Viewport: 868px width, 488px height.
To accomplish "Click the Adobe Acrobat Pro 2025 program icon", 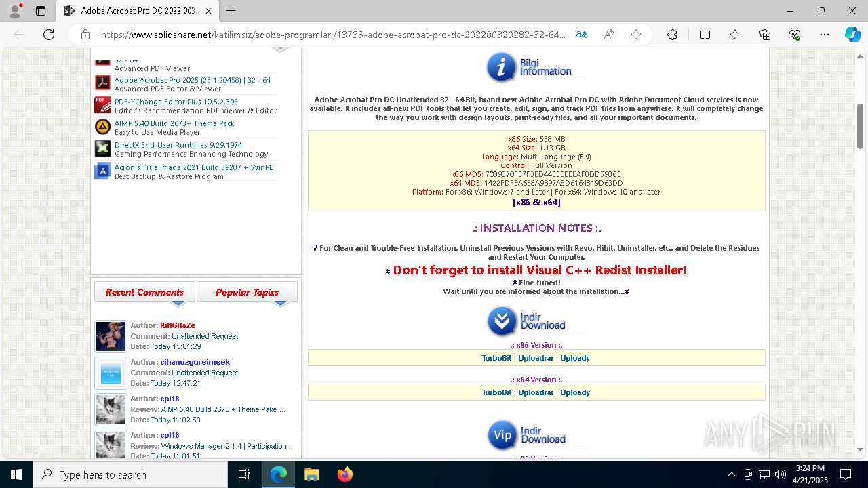I will click(x=102, y=83).
